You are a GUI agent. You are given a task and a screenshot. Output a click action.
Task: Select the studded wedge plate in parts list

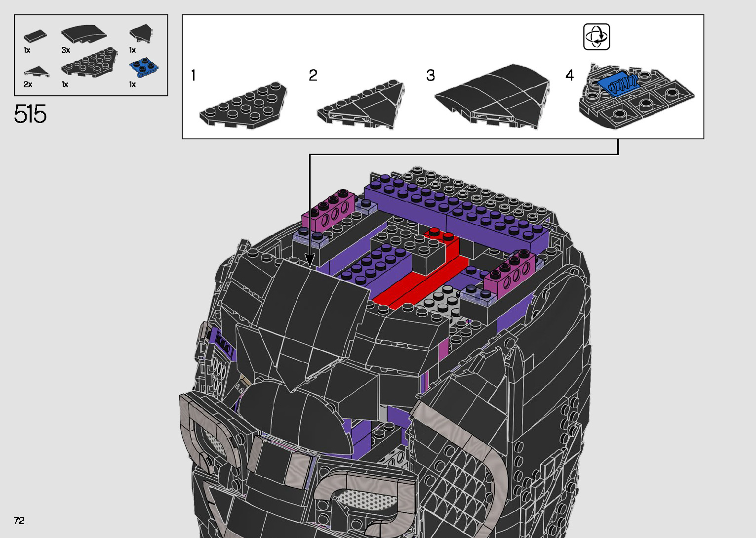(x=89, y=62)
